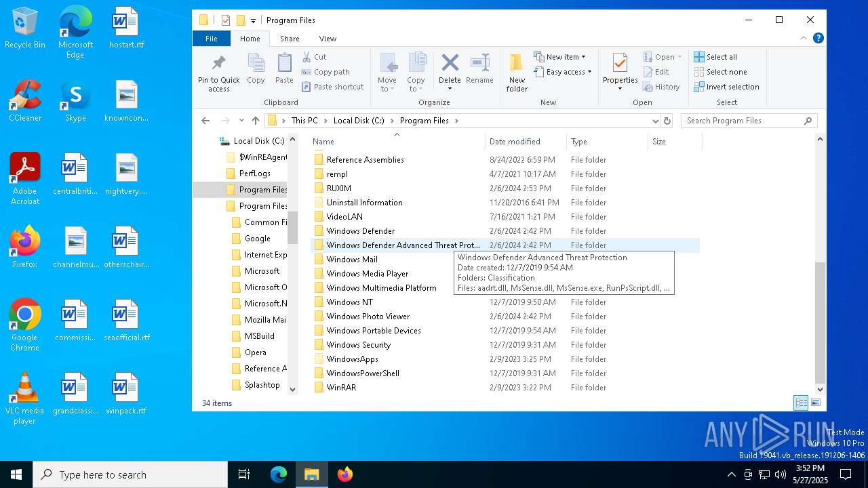Click the Delete ribbon icon
The height and width of the screenshot is (488, 868).
click(450, 73)
